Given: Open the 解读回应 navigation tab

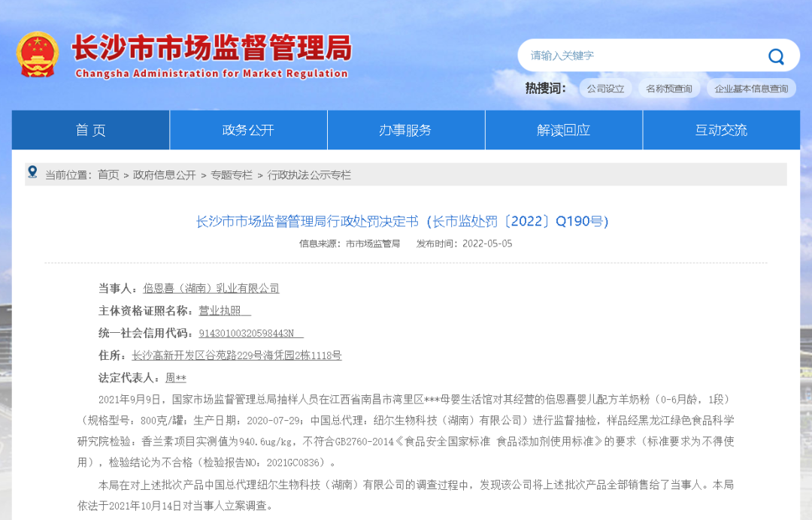Looking at the screenshot, I should coord(563,130).
